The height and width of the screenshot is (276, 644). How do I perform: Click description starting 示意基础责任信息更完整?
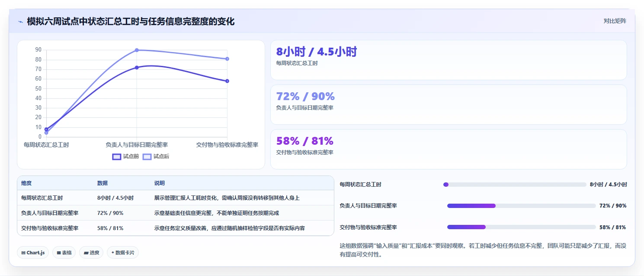click(x=217, y=213)
